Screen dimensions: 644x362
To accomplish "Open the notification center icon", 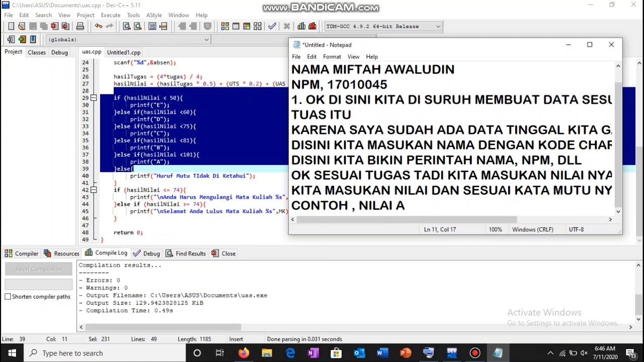I will click(631, 353).
